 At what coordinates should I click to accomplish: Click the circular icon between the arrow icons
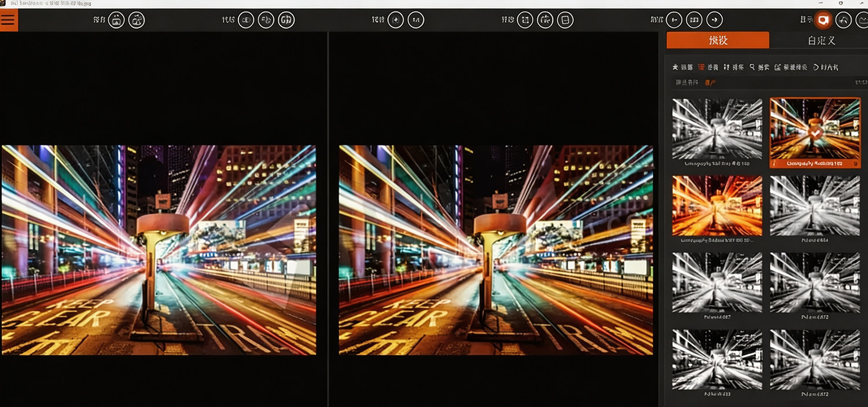(694, 20)
